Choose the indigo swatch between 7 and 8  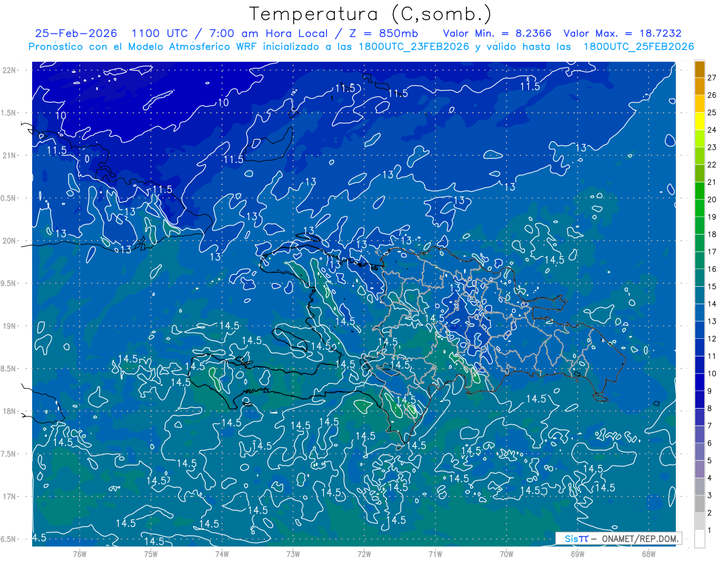(699, 417)
